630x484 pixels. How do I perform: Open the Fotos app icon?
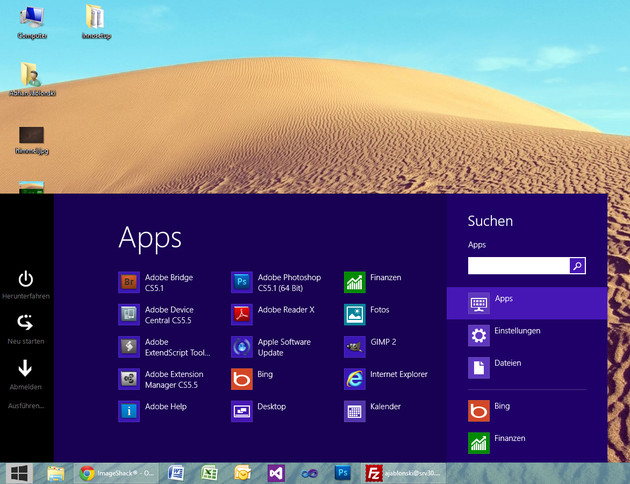click(355, 314)
